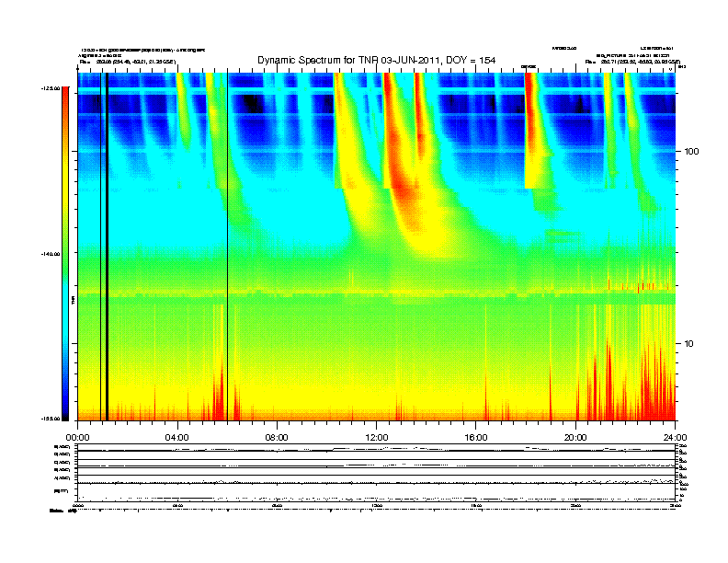Click the 04:00 time axis label
Viewport: 728px width, 563px height.
[x=177, y=438]
